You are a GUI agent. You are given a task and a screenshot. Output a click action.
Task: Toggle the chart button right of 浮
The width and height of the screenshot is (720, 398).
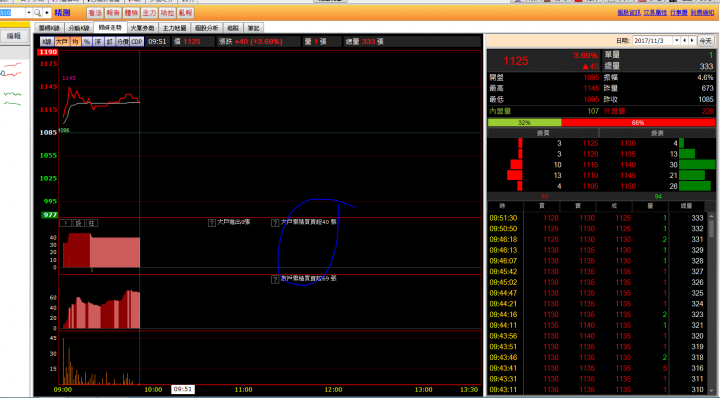(x=110, y=42)
